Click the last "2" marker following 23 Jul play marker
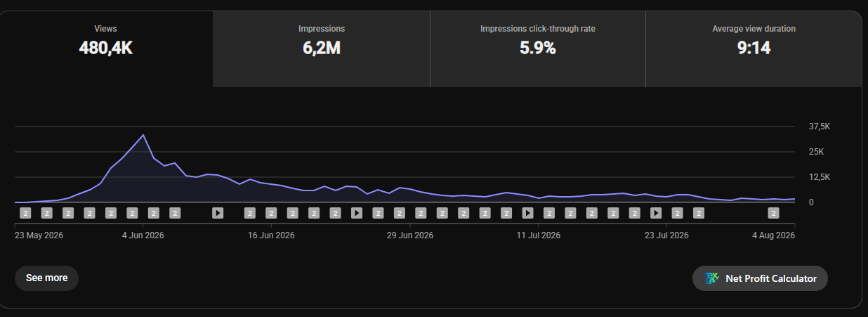Image resolution: width=868 pixels, height=317 pixels. coord(699,212)
